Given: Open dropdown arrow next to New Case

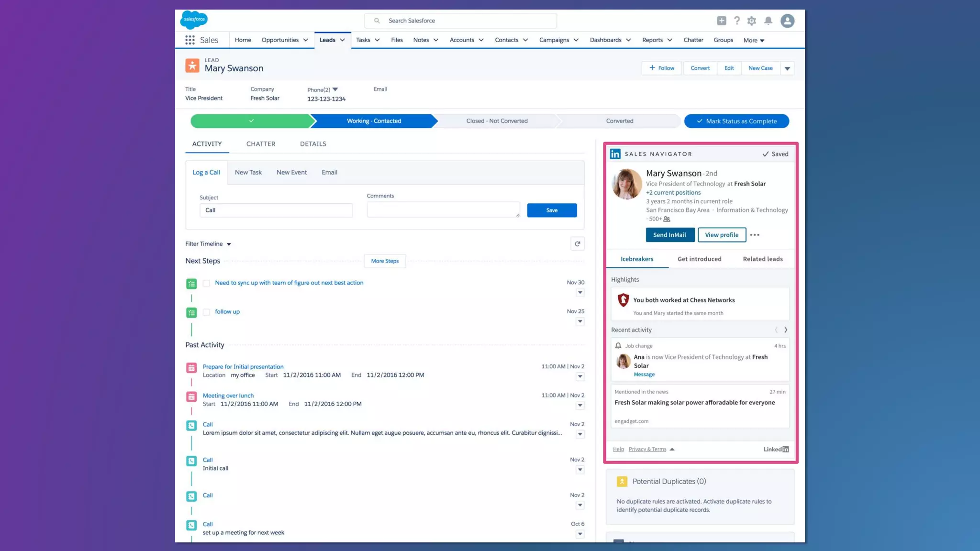Looking at the screenshot, I should click(x=787, y=68).
